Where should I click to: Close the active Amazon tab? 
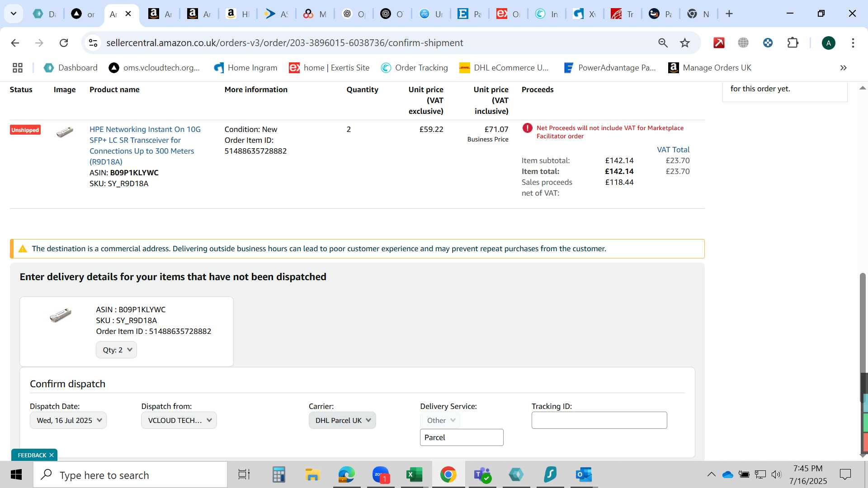point(128,14)
